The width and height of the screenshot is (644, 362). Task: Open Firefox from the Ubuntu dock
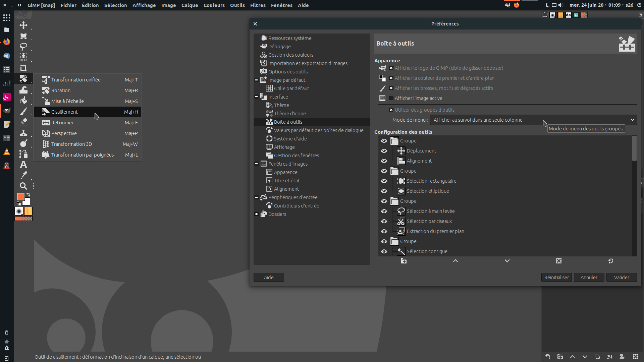(x=7, y=42)
